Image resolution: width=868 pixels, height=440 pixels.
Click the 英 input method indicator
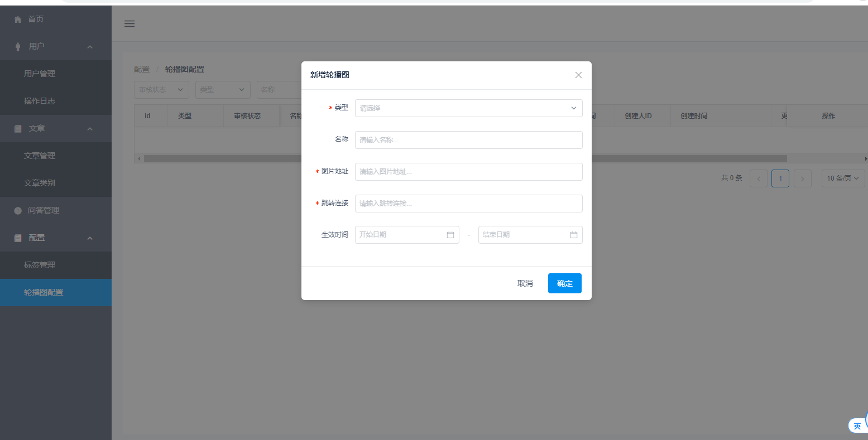point(857,426)
